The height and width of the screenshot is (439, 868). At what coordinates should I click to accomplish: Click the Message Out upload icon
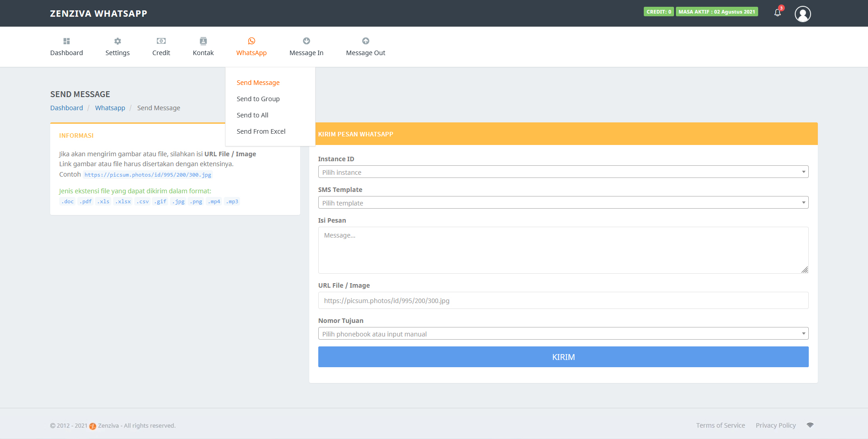pos(366,41)
